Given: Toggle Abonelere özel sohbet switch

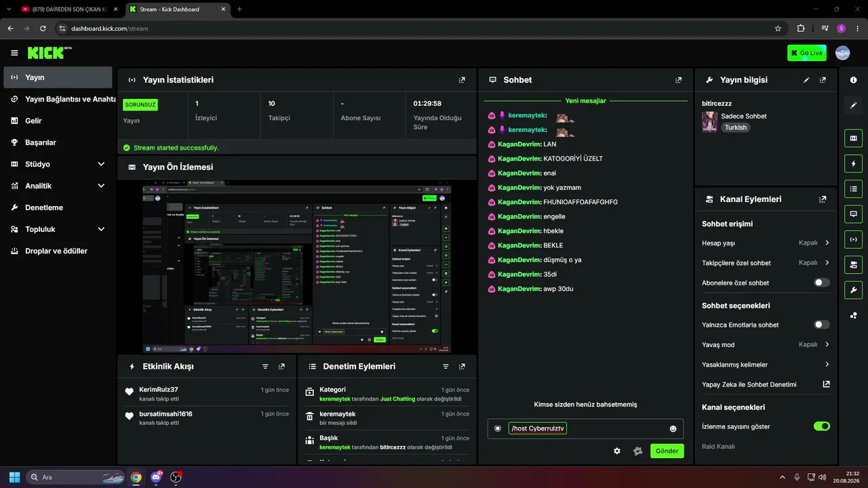Looking at the screenshot, I should coord(821,283).
